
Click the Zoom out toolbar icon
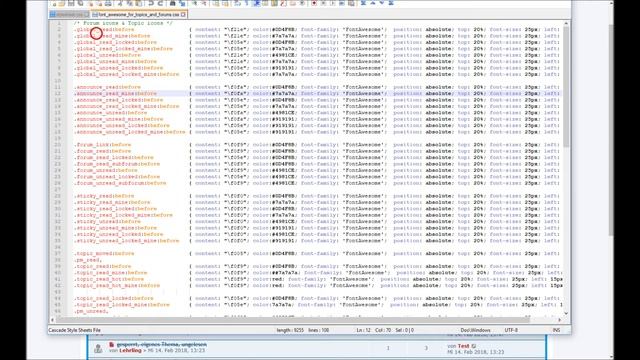(204, 3)
